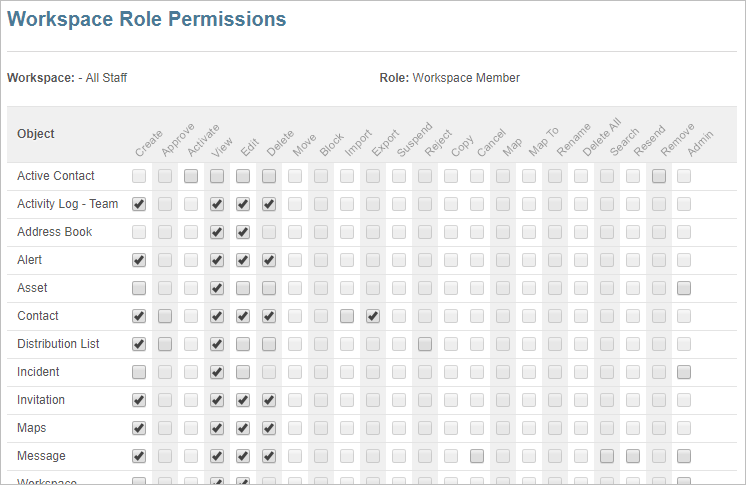Check Approve permission for Distribution List
746x485 pixels.
(x=165, y=344)
